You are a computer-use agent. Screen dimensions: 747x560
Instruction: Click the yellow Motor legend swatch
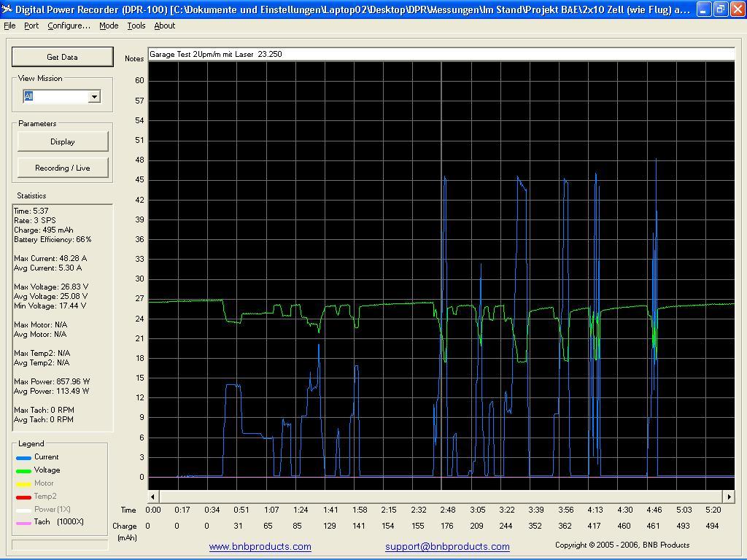[24, 484]
